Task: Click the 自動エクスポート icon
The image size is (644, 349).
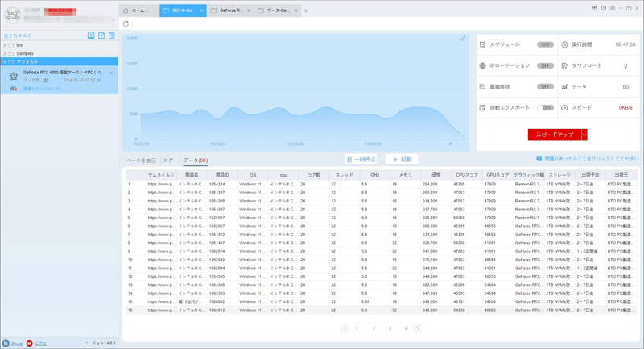Action: [x=482, y=108]
